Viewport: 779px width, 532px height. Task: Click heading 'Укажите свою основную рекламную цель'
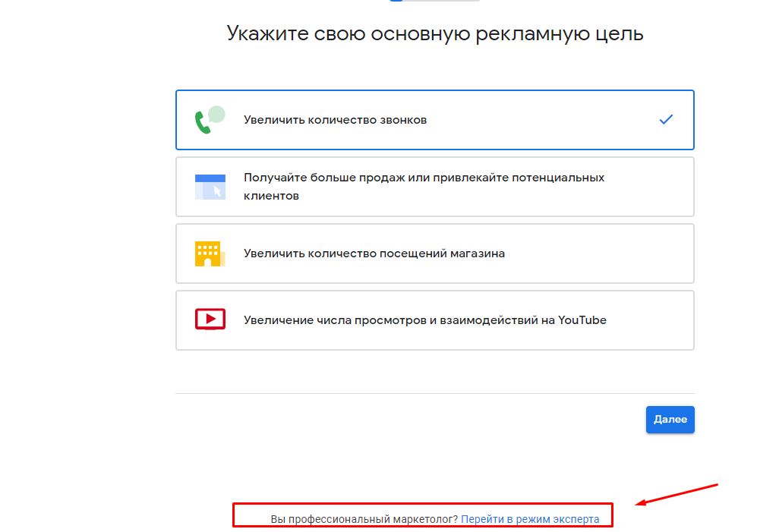pos(434,34)
